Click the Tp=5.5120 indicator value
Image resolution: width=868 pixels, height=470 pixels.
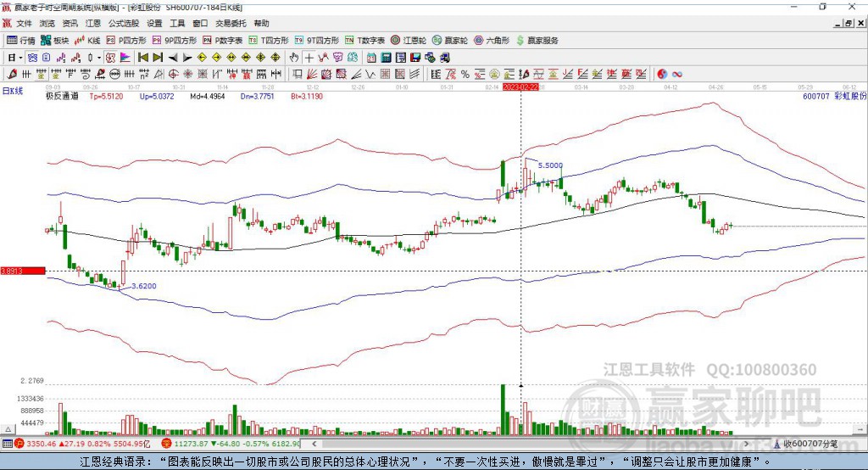106,96
